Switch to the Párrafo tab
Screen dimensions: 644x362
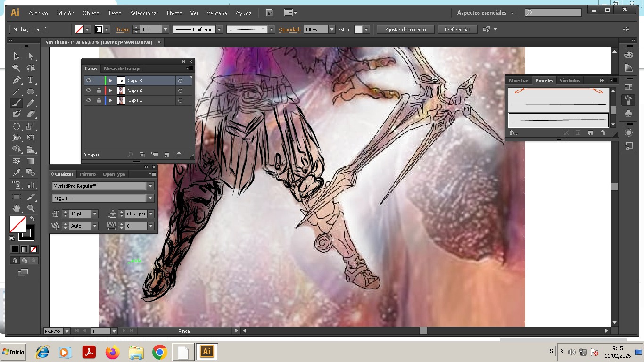pyautogui.click(x=88, y=174)
